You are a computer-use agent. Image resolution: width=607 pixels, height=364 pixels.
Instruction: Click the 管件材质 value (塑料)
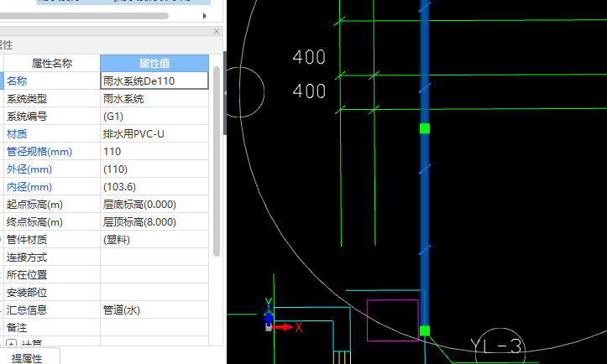coord(154,240)
